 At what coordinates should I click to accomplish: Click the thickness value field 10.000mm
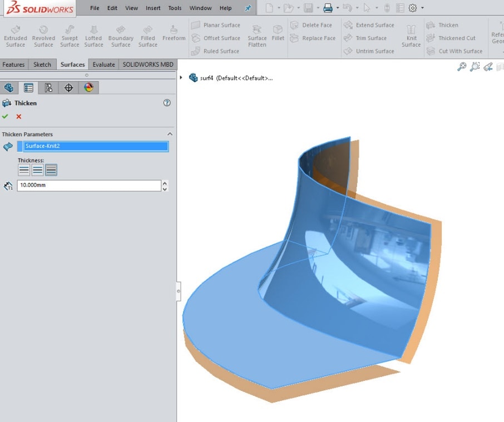click(x=89, y=185)
